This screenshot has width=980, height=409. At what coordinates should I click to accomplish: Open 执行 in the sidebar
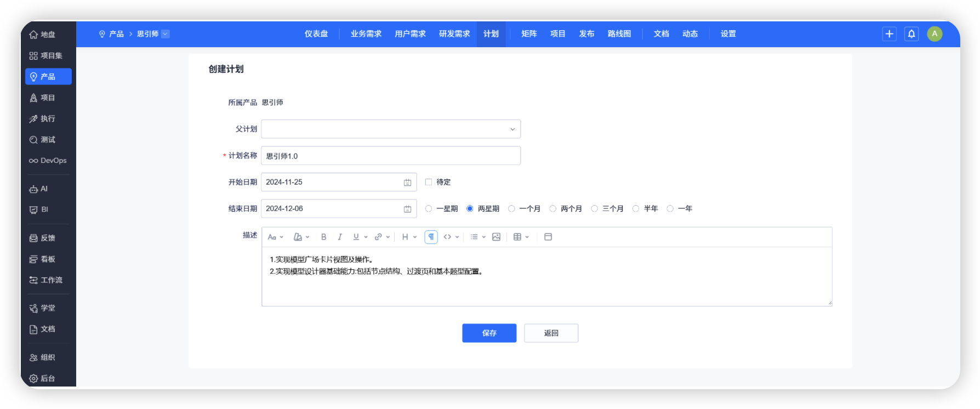43,118
